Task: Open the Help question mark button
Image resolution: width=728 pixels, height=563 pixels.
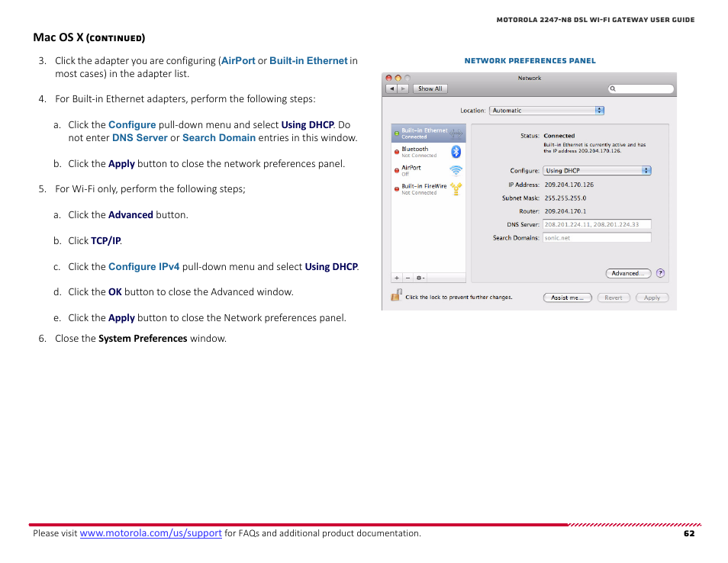Action: (x=660, y=273)
